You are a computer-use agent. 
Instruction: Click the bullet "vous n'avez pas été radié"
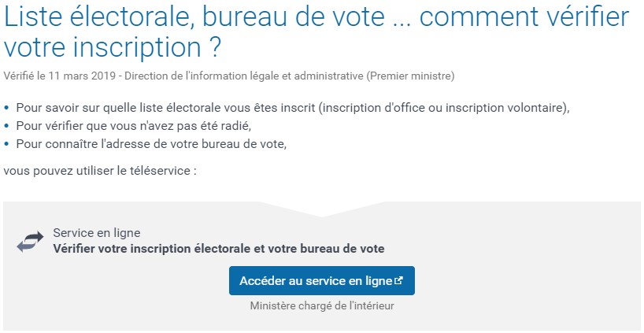click(x=134, y=126)
